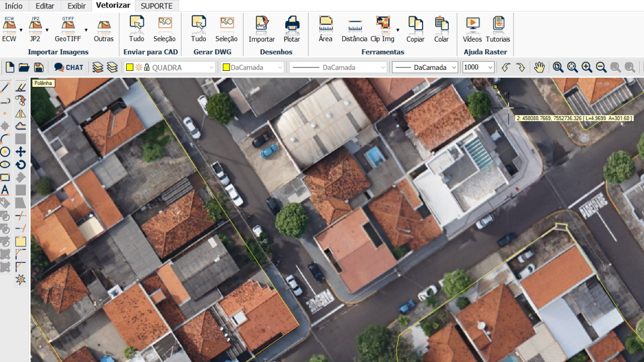Expand the DaCamada lineweight dropdown
The width and height of the screenshot is (644, 362).
tap(454, 67)
